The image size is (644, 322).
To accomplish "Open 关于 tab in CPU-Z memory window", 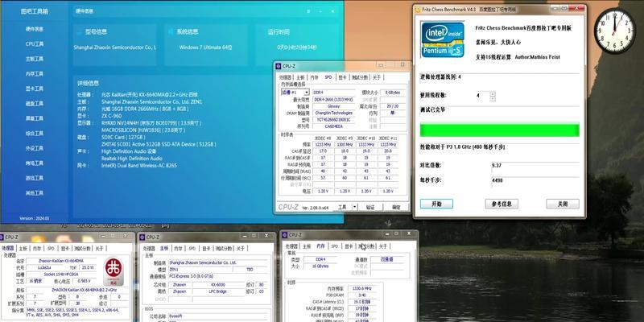I will point(383,246).
